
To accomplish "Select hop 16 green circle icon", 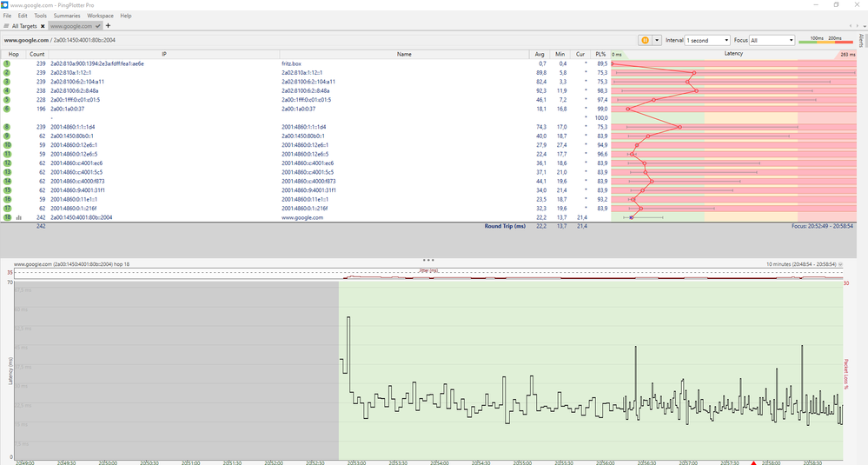I will (7, 199).
